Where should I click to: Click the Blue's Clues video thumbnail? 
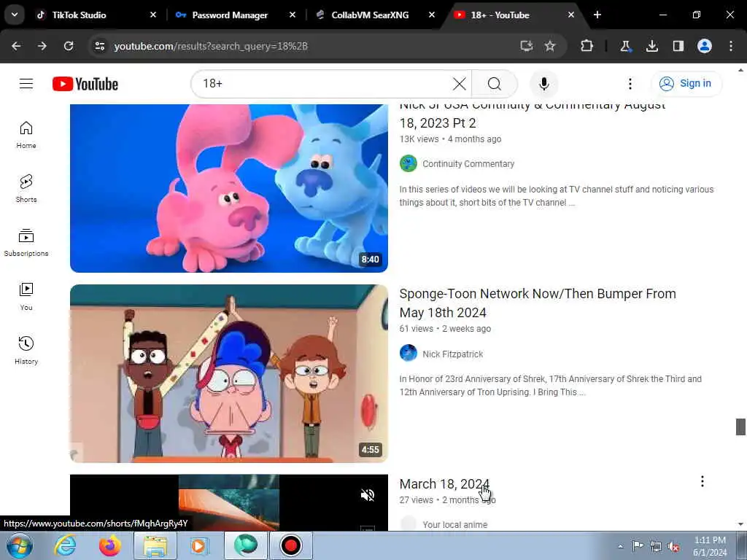tap(228, 189)
